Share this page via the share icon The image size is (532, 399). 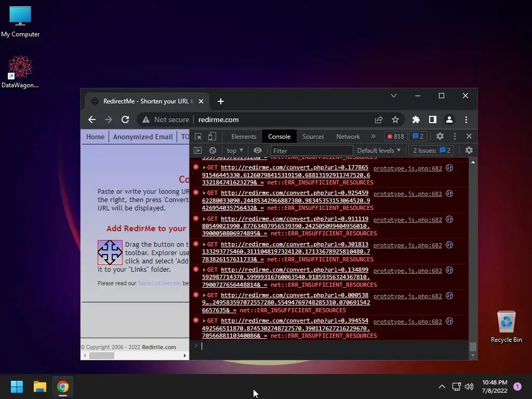379,120
